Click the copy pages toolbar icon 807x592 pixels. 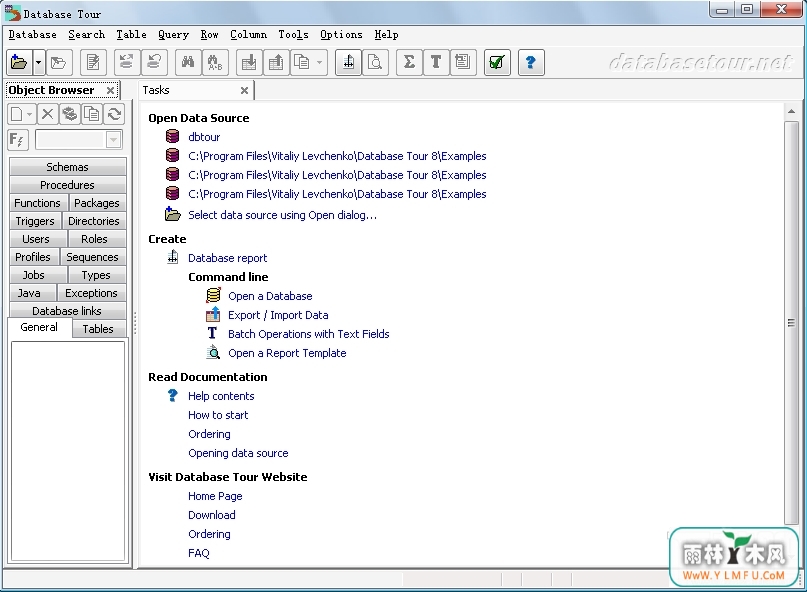[x=302, y=63]
